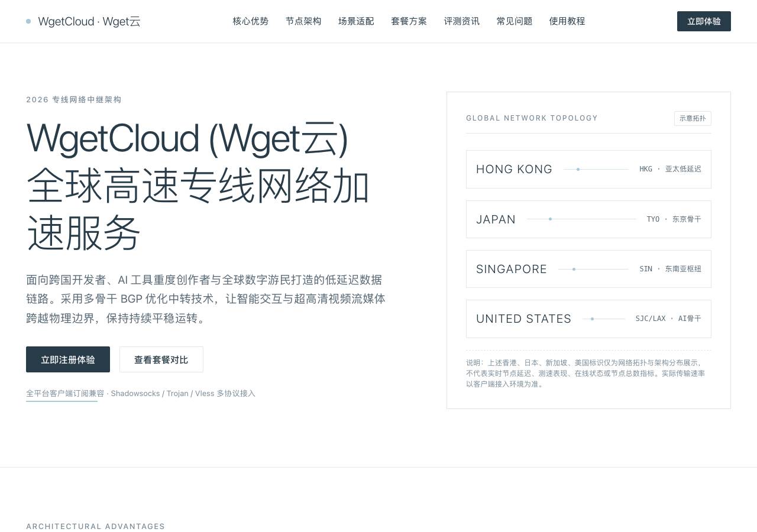Open the 核心优势 nav item
Viewport: 757px width, 532px height.
click(x=251, y=21)
